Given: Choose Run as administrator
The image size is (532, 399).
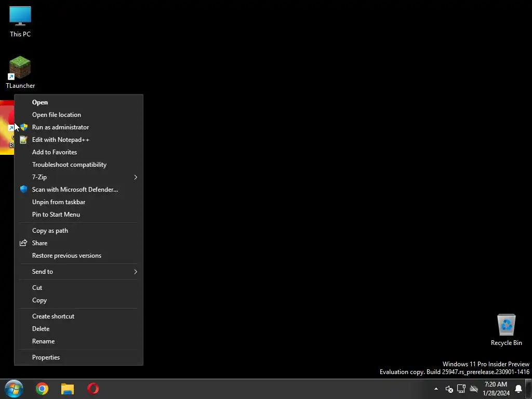Looking at the screenshot, I should 78,127.
